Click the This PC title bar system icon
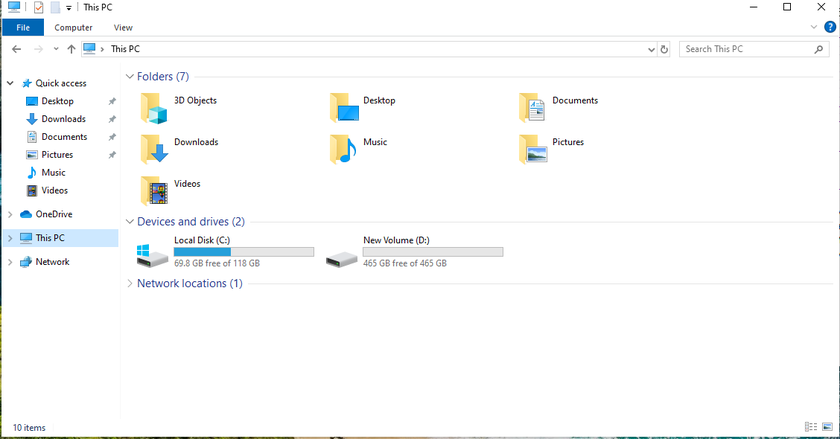Viewport: 840px width, 439px height. coord(14,7)
